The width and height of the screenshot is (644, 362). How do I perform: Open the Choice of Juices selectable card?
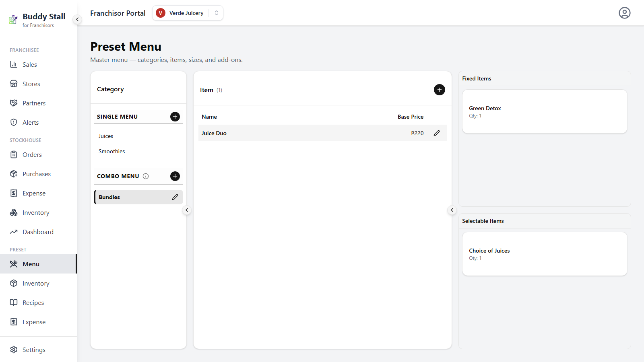click(545, 254)
